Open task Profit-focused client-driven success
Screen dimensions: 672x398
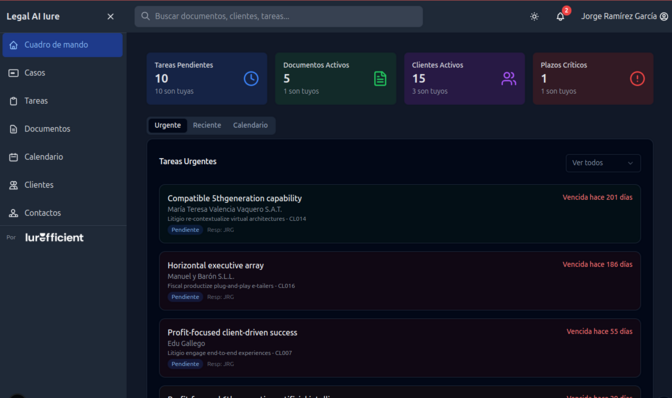tap(400, 348)
